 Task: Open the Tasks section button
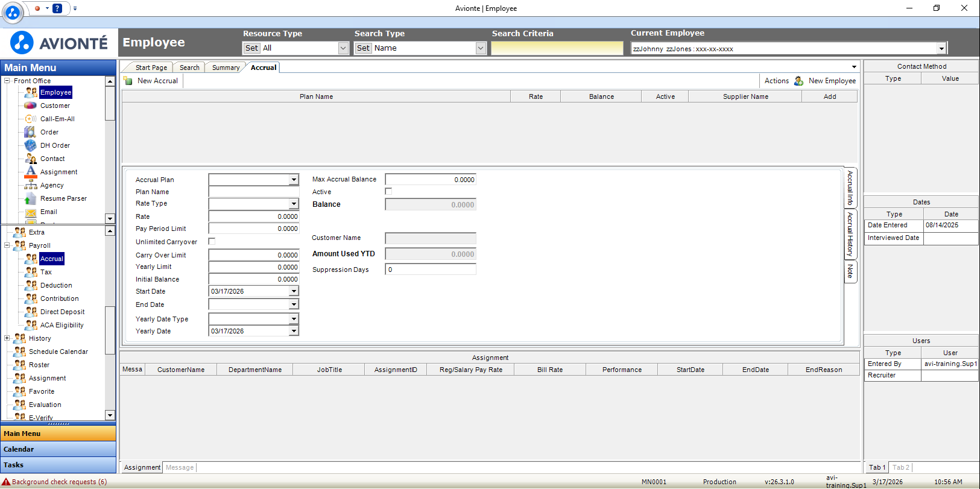[x=58, y=465]
